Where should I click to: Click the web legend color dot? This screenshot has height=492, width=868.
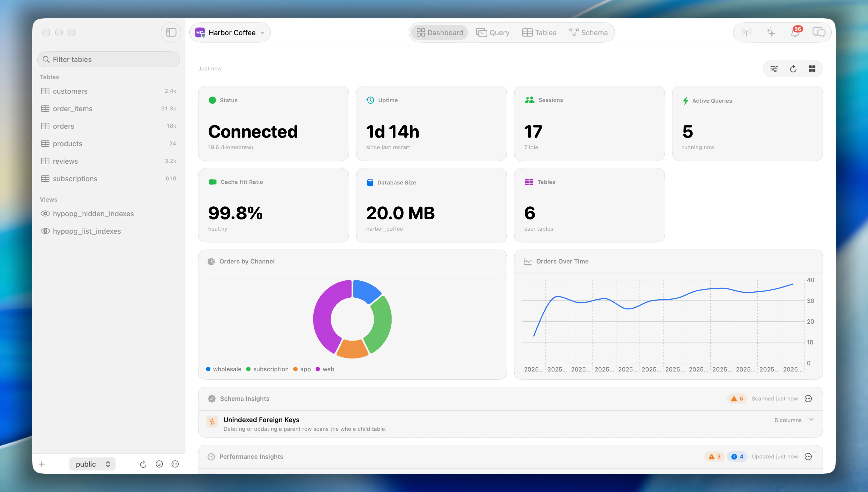point(318,369)
